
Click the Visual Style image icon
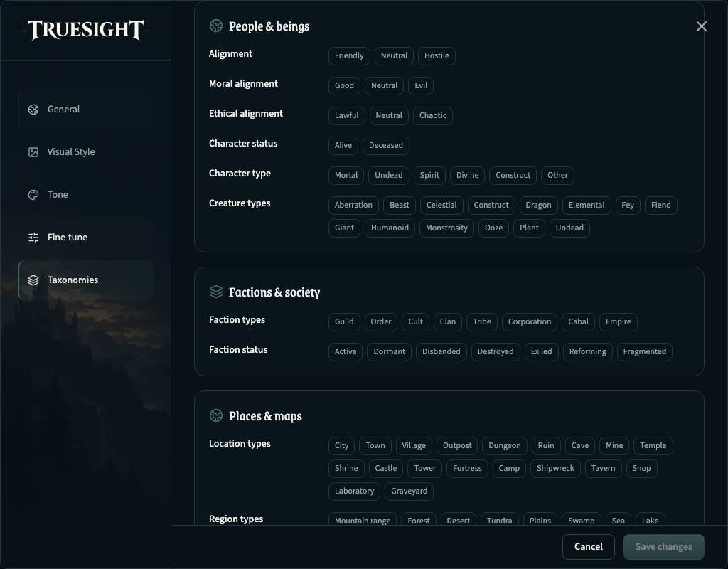click(x=33, y=152)
